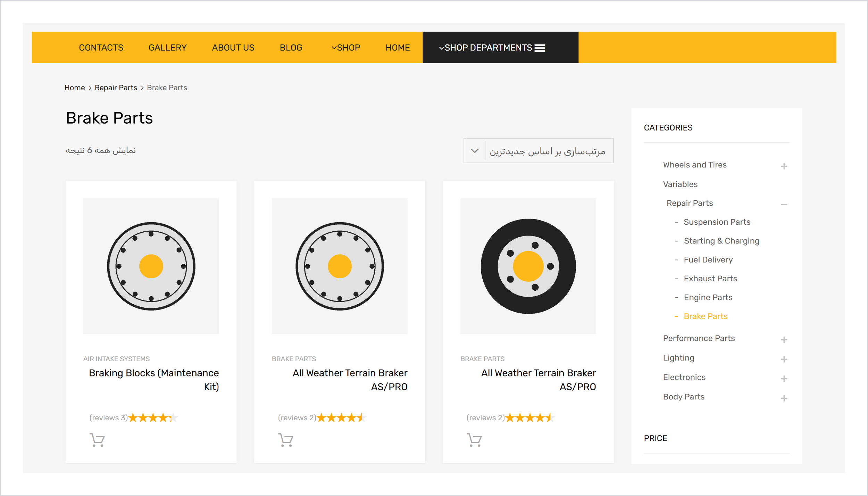The height and width of the screenshot is (496, 868).
Task: Select the Starting & Charging subcategory
Action: (721, 241)
